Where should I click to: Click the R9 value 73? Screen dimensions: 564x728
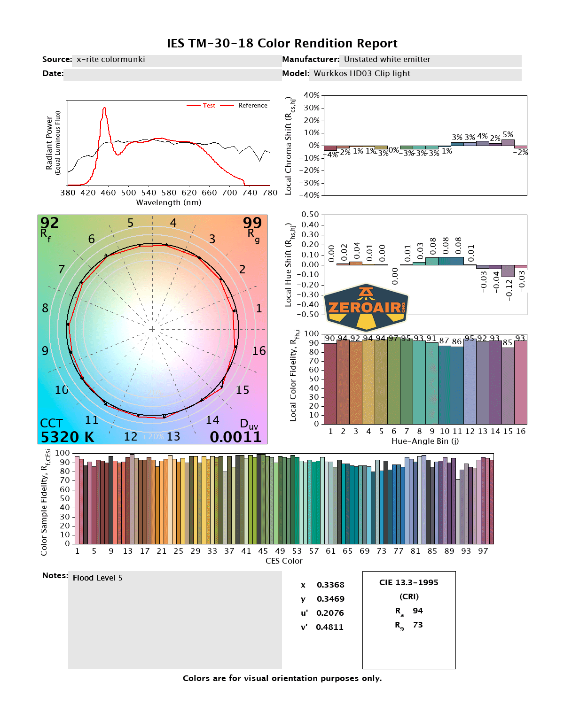417,625
